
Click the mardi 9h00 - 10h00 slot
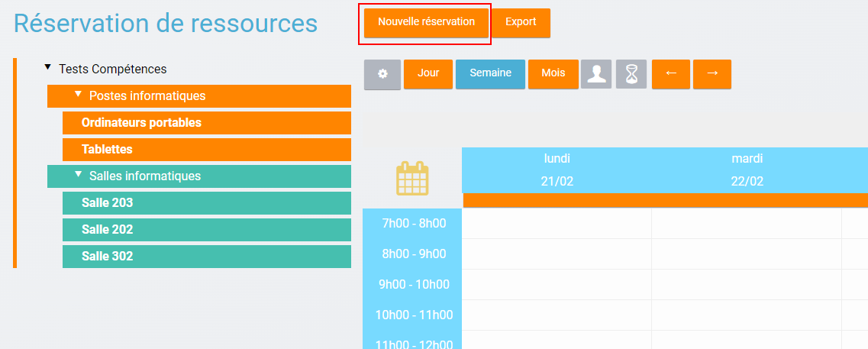coord(746,284)
